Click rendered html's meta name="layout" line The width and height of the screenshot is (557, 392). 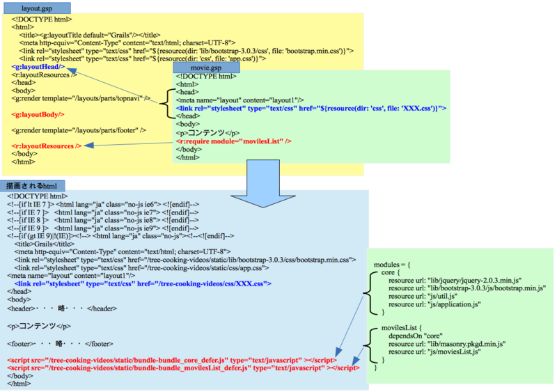coord(71,276)
